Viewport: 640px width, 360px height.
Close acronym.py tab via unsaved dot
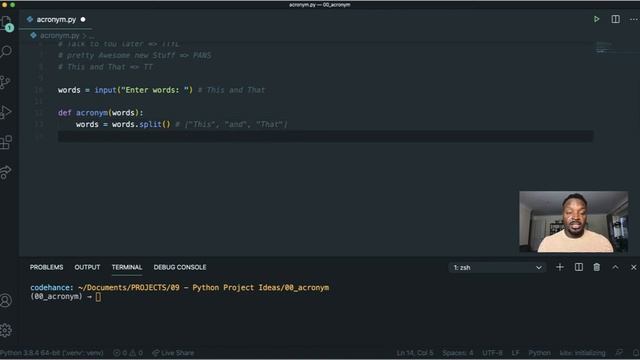click(83, 20)
